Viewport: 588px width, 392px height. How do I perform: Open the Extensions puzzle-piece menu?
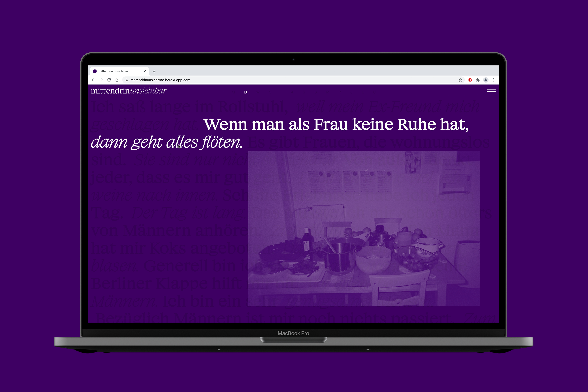[x=478, y=80]
